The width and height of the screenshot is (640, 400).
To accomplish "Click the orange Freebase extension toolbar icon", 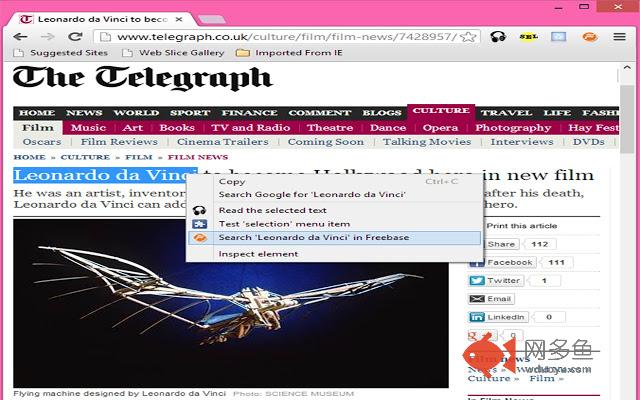I will pos(590,37).
